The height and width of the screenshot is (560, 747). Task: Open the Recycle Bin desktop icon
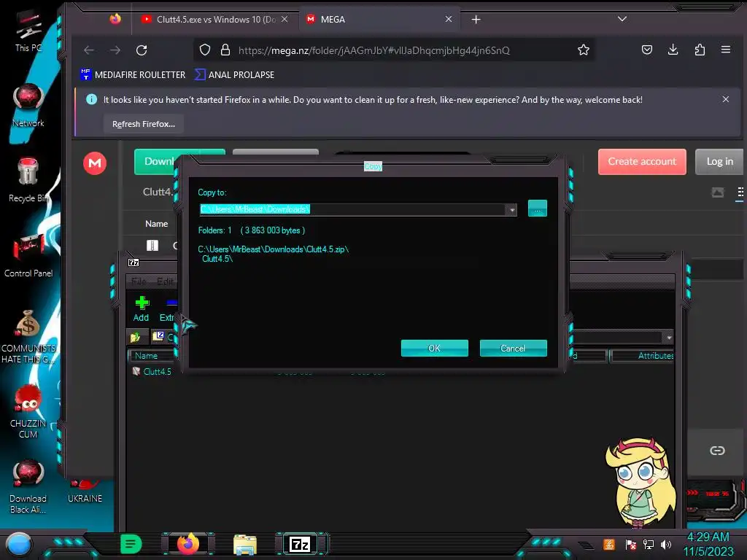tap(28, 181)
